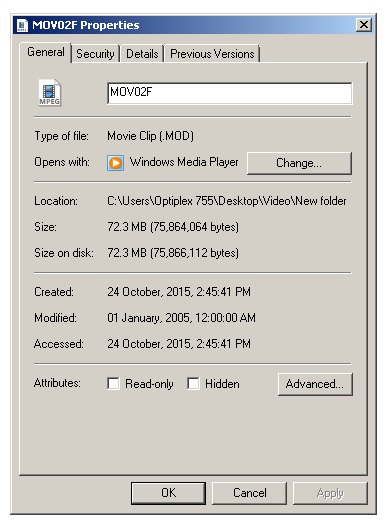This screenshot has height=528, width=389.
Task: Click the Cancel button
Action: [250, 493]
